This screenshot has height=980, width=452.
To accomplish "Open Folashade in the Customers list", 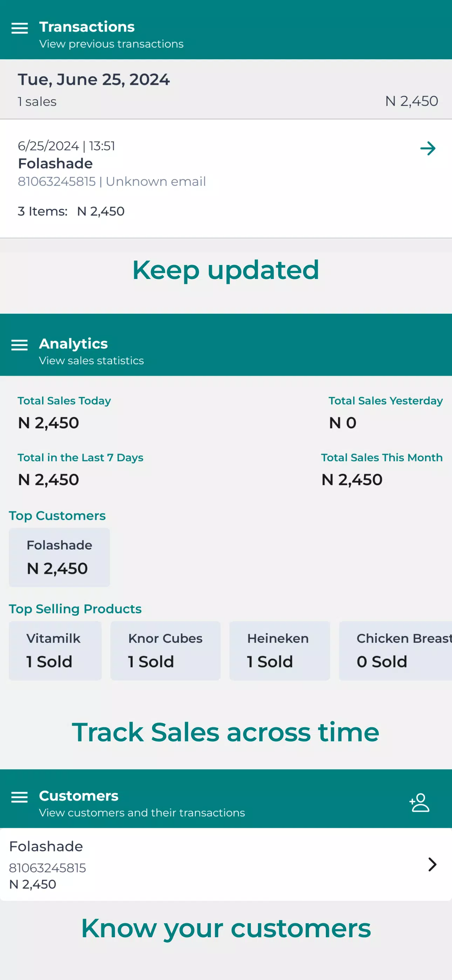I will tap(226, 864).
